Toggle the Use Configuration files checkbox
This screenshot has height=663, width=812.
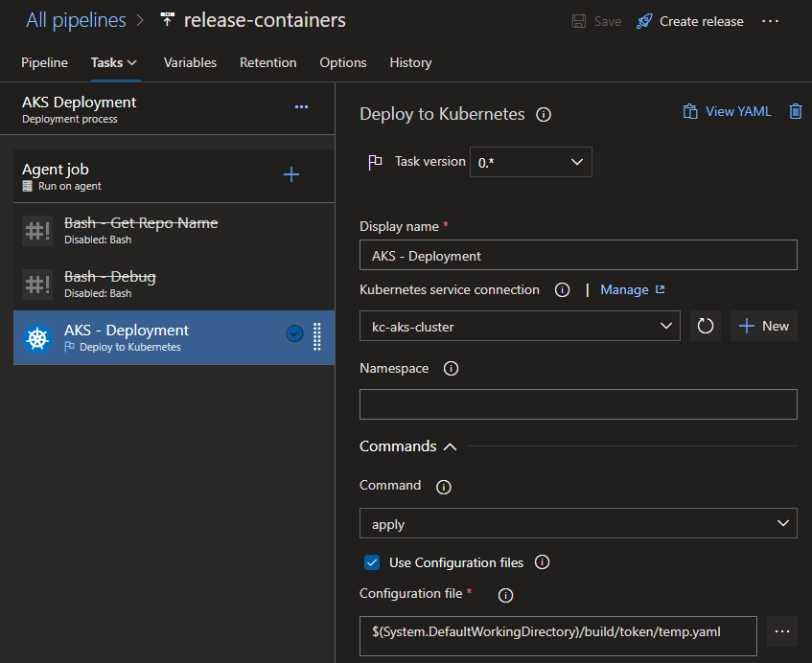pos(372,562)
